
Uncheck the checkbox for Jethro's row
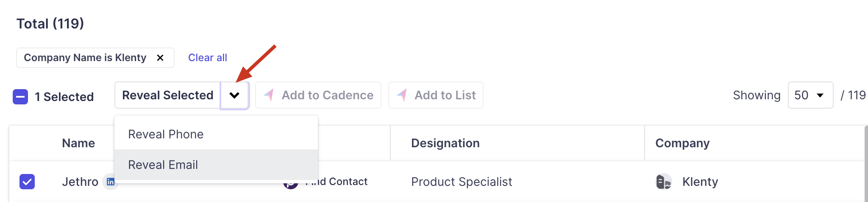tap(27, 182)
